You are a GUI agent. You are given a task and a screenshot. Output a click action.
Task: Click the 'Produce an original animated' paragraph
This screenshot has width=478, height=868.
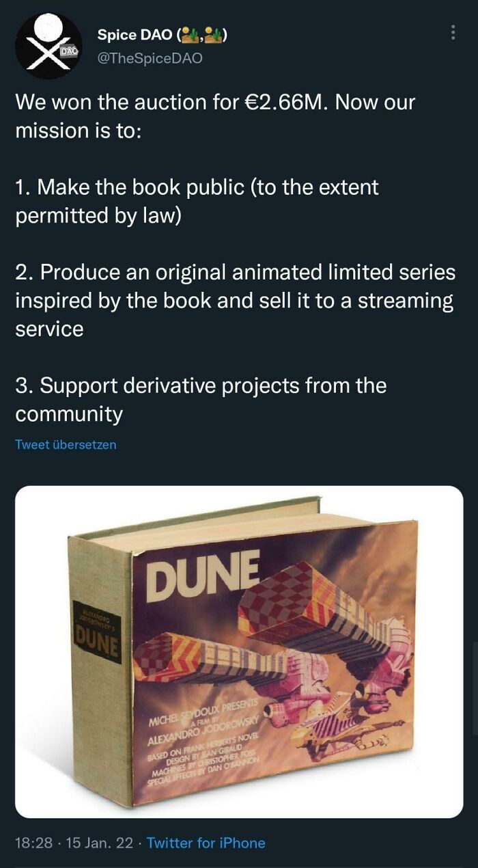click(235, 300)
